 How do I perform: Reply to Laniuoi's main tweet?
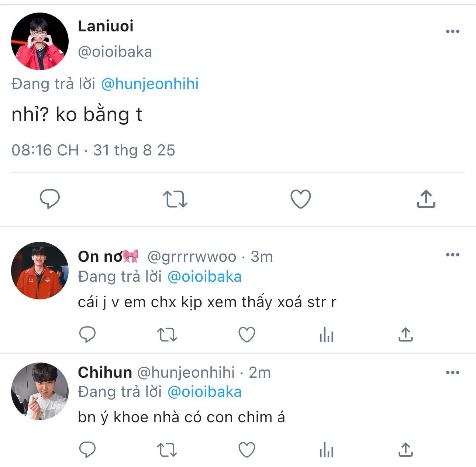pyautogui.click(x=50, y=199)
